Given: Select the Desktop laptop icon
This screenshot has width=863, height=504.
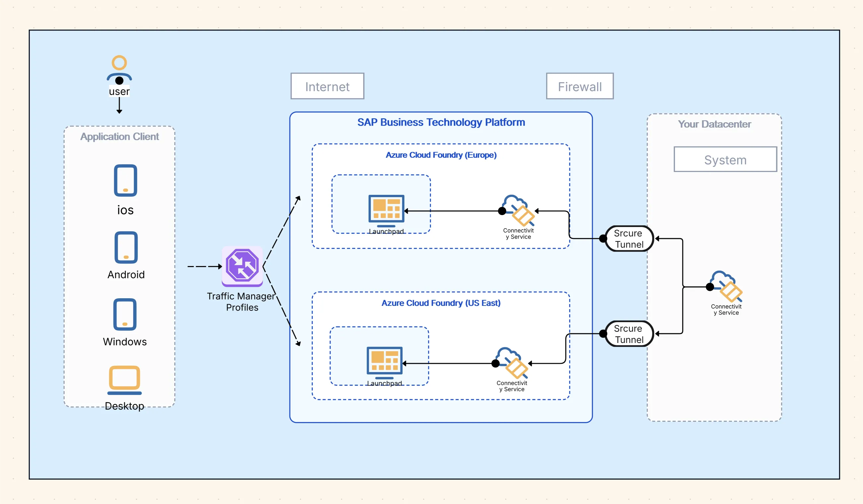Looking at the screenshot, I should [124, 380].
